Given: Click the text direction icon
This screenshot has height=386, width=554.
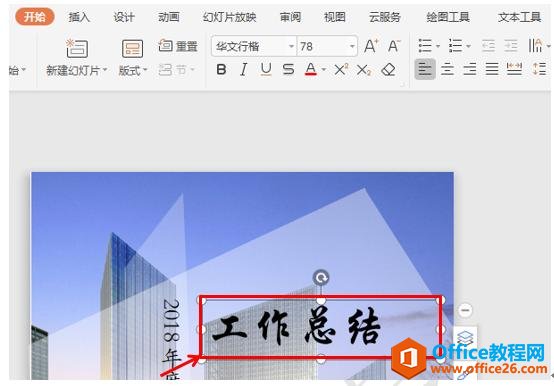Looking at the screenshot, I should (536, 46).
